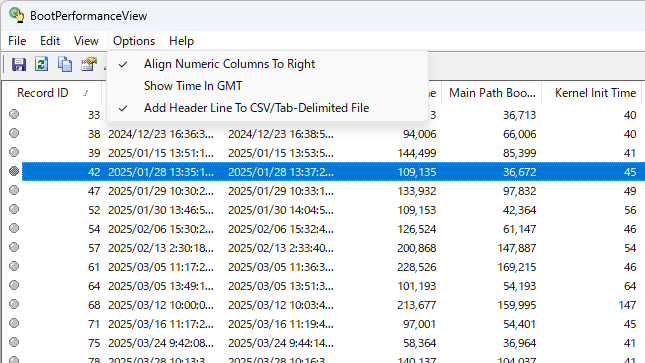The width and height of the screenshot is (645, 363).
Task: Click the row icon for record 39
Action: click(x=14, y=152)
